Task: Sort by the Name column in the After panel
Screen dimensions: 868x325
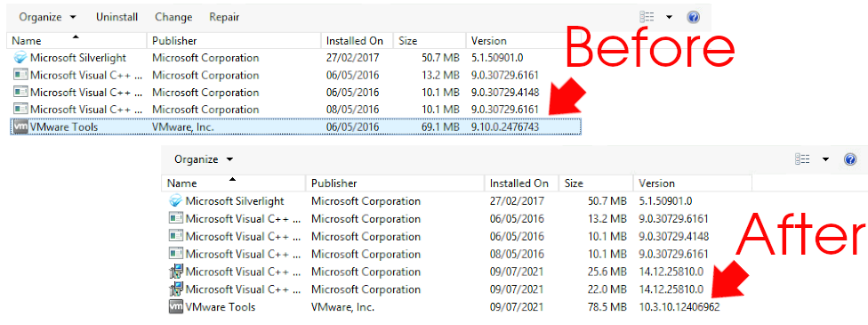Action: [234, 183]
